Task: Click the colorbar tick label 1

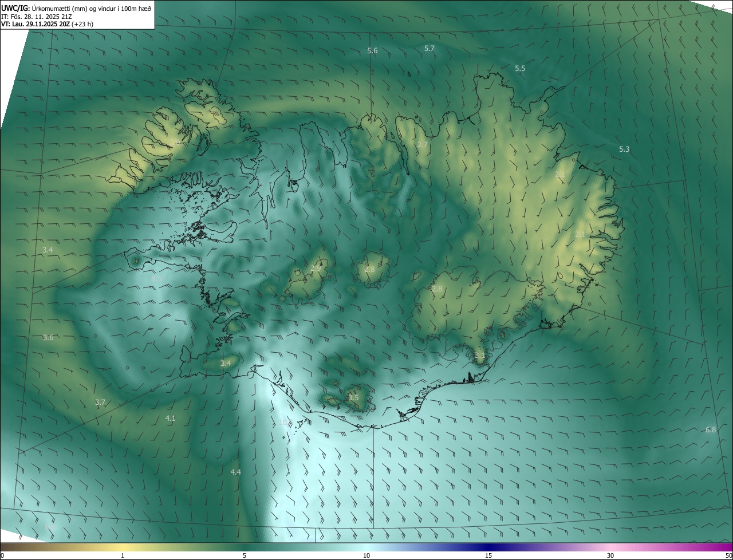Action: pos(123,555)
